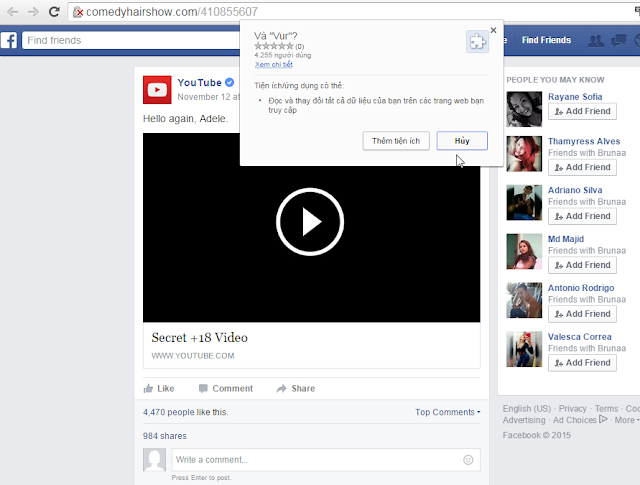Open the Ad Choices footer link

580,420
